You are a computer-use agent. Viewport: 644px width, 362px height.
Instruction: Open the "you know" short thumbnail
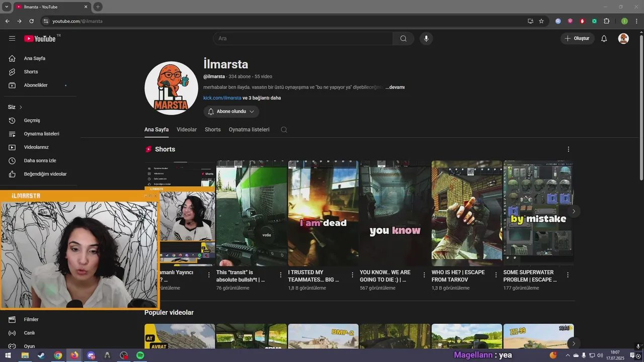395,213
